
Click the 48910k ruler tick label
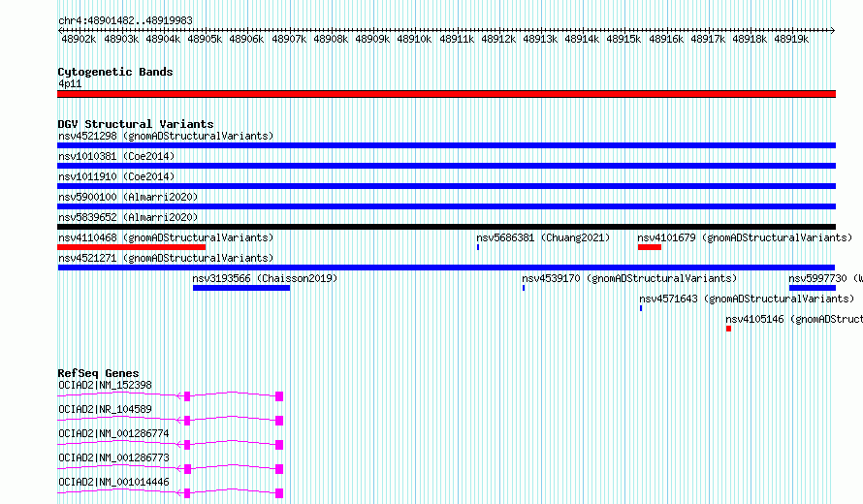tap(414, 40)
